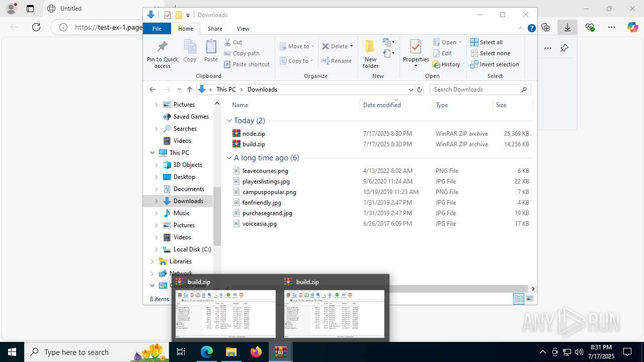
Task: Open Edge Settings and more ellipsis
Action: pos(611,27)
